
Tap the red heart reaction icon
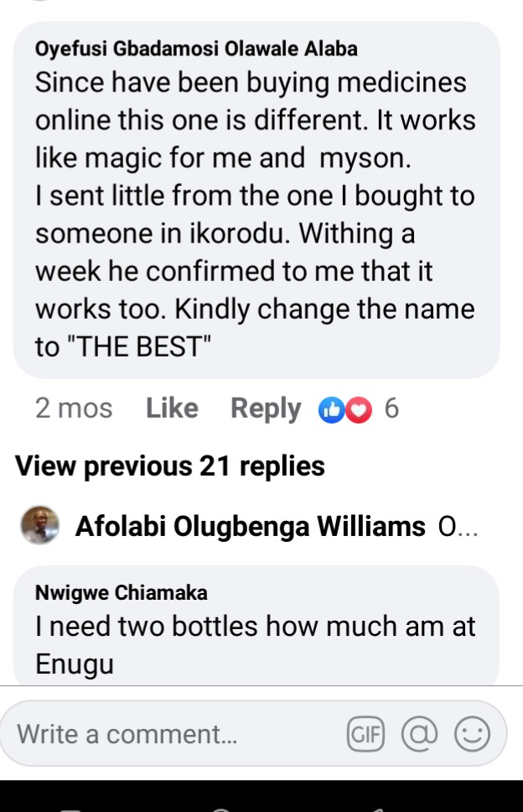pos(358,410)
